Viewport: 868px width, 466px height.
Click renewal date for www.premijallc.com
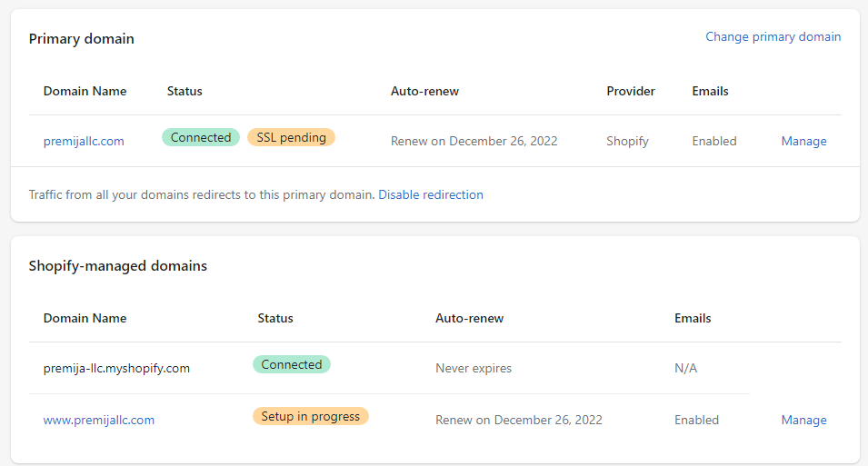(x=519, y=421)
